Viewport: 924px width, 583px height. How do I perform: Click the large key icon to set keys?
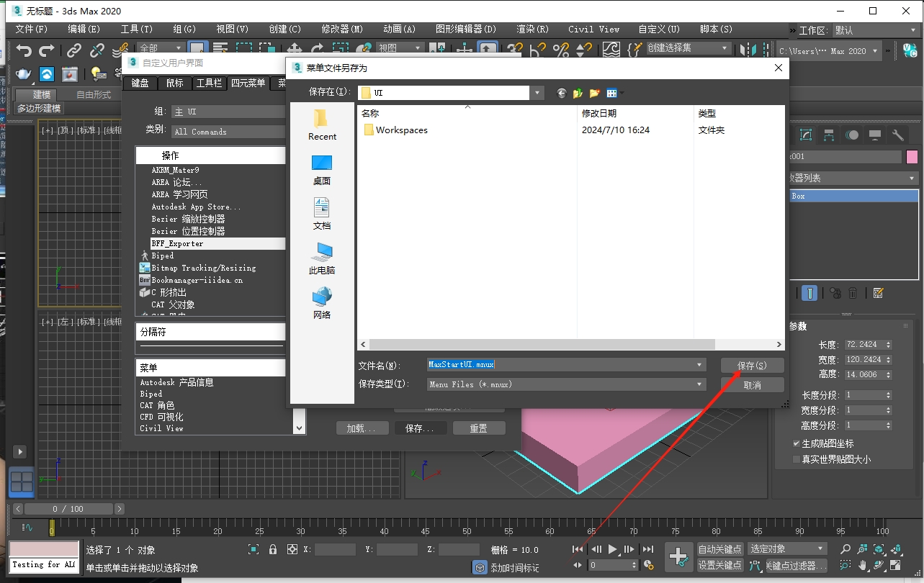(x=678, y=556)
